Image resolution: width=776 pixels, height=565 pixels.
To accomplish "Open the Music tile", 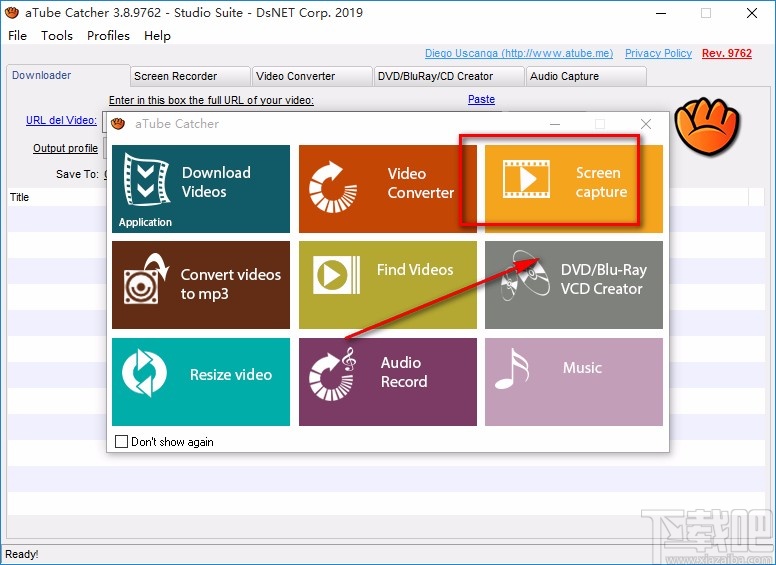I will coord(574,381).
